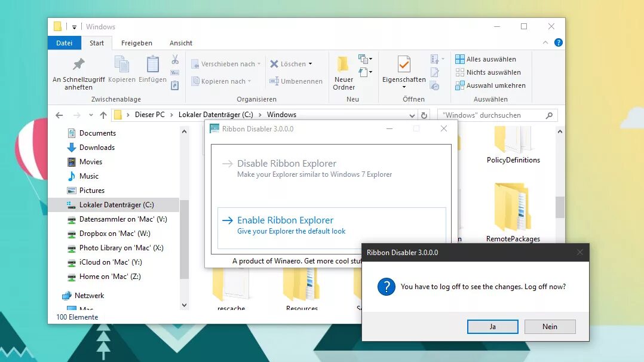Minimize the Ribbon Disabler window

pos(390,128)
